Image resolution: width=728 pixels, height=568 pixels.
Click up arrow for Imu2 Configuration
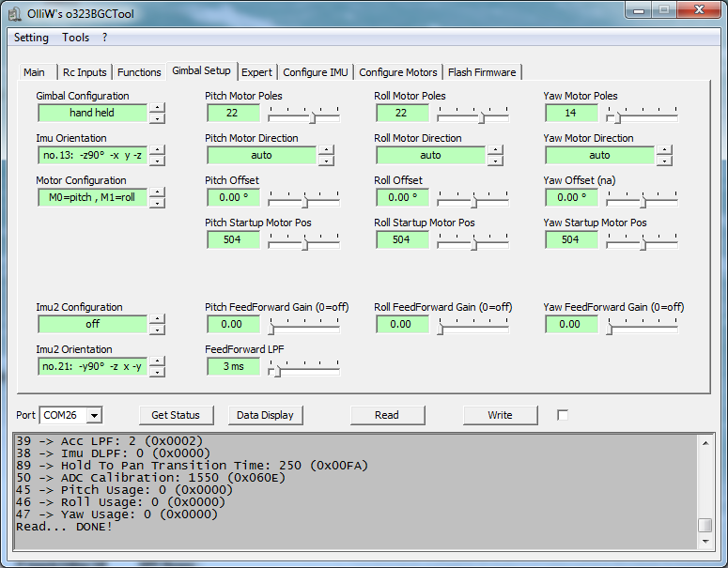(x=158, y=319)
